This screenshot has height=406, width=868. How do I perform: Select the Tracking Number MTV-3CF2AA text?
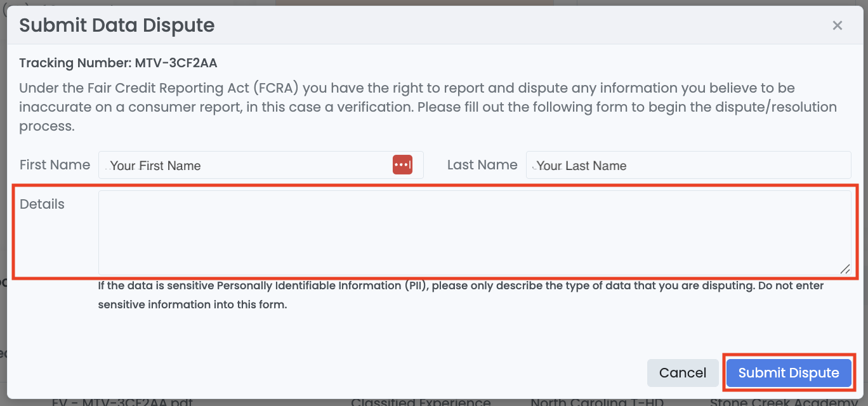(x=119, y=63)
